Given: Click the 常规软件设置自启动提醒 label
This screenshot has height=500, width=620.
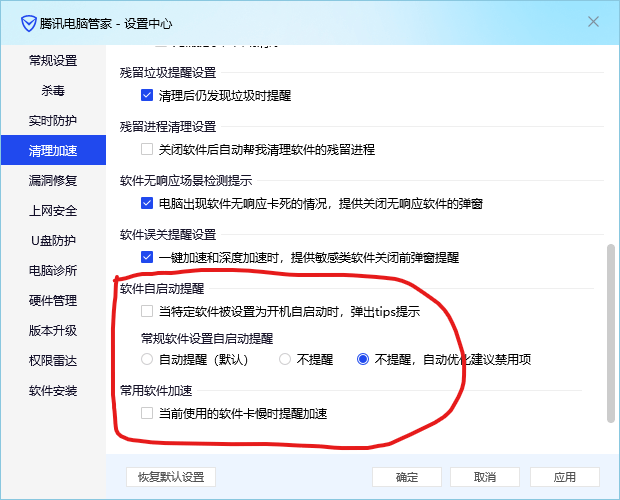Looking at the screenshot, I should click(x=207, y=339).
